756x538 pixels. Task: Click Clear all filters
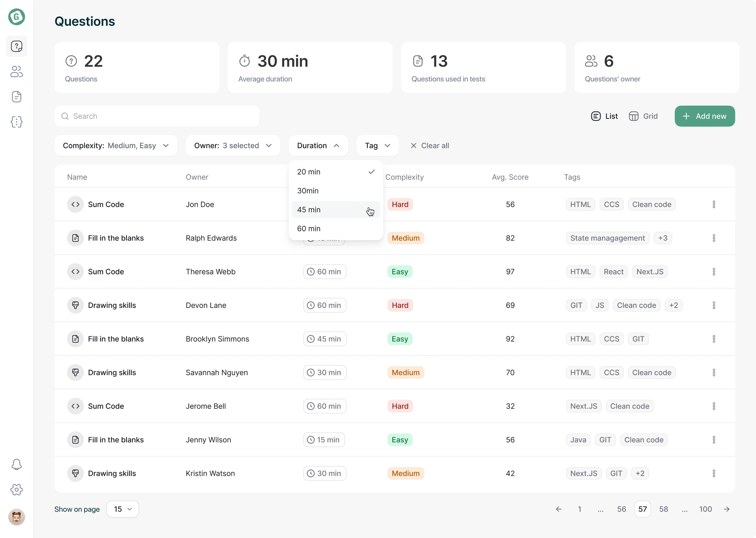tap(430, 146)
